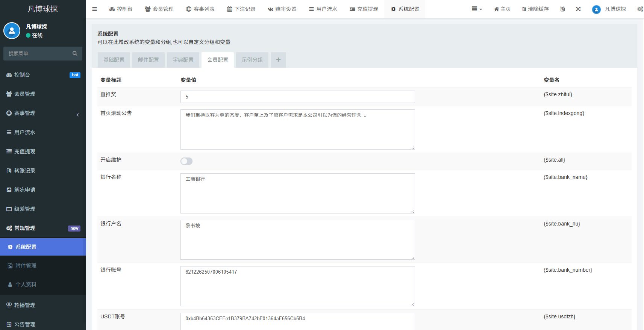Click the language translate icon in top bar
Viewport: 644px width, 330px height.
(562, 9)
